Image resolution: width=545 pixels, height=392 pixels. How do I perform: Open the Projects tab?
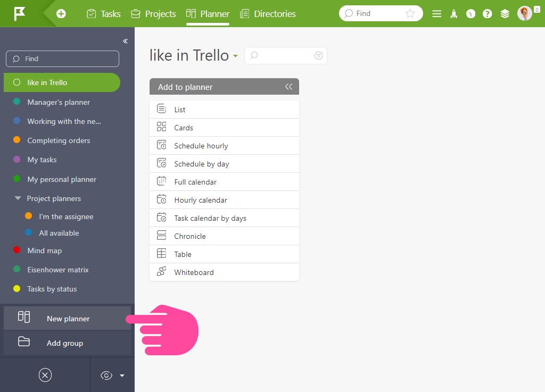[x=153, y=14]
